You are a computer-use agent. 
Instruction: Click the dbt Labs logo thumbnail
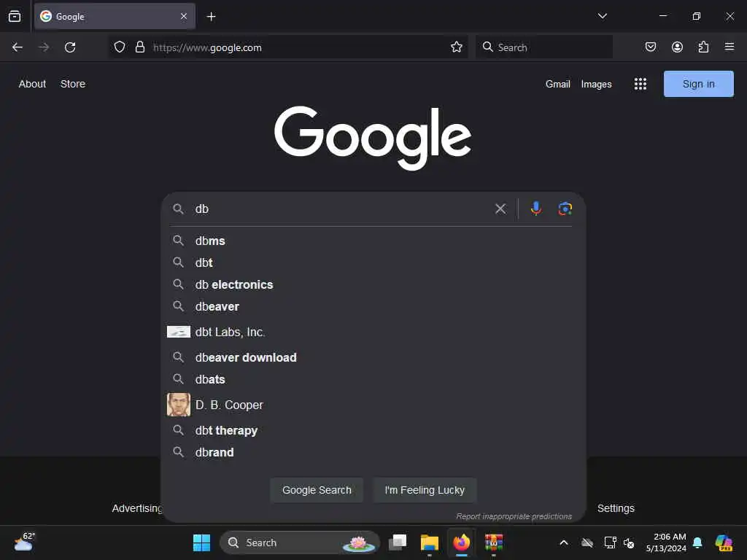tap(179, 332)
